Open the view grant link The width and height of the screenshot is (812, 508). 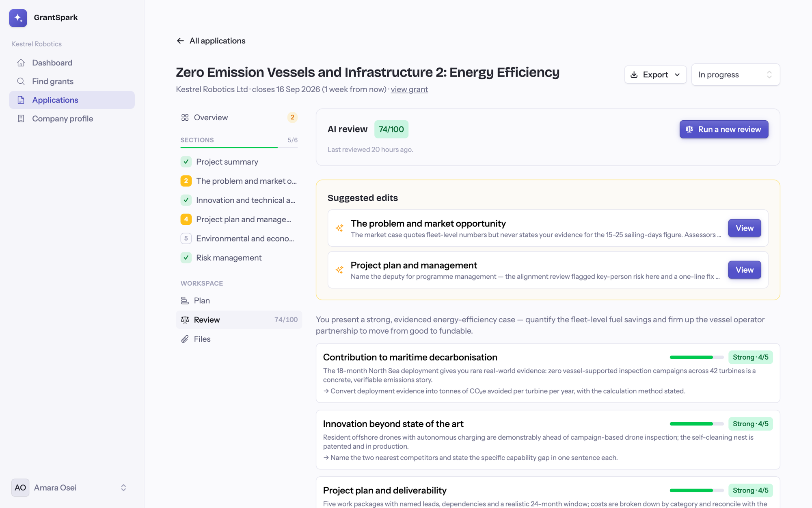pyautogui.click(x=409, y=89)
